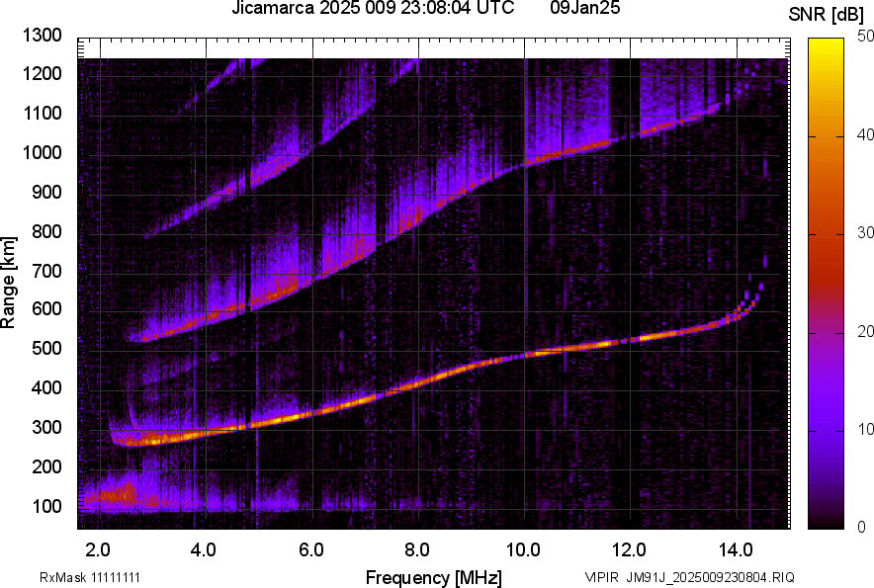Click the range tick label '700'

coord(46,271)
